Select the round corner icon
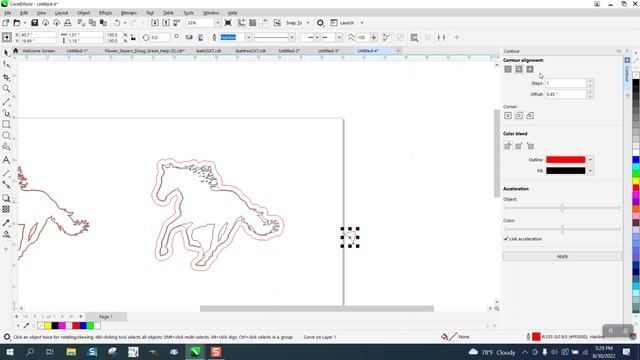This screenshot has width=640, height=360. pos(519,116)
